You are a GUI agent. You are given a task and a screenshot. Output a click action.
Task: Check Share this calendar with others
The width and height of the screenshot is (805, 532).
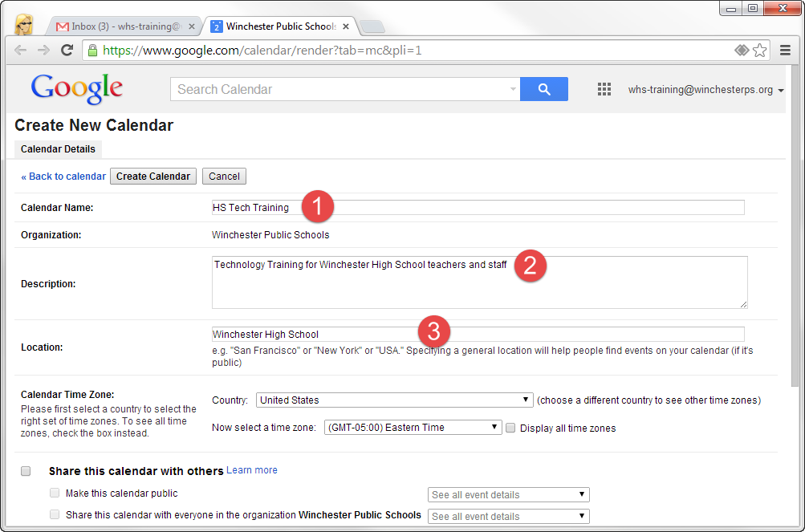coord(26,471)
